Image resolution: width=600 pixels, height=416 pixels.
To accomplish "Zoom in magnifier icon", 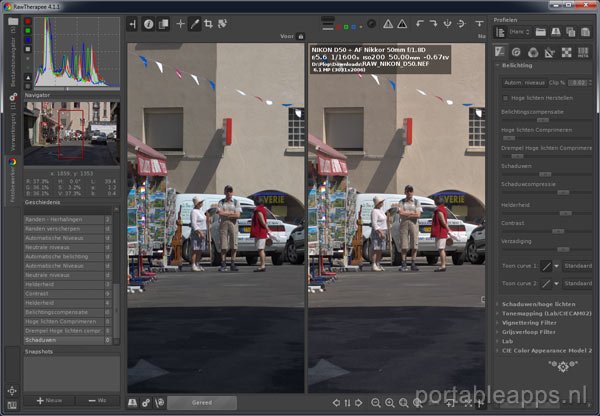I will click(390, 403).
